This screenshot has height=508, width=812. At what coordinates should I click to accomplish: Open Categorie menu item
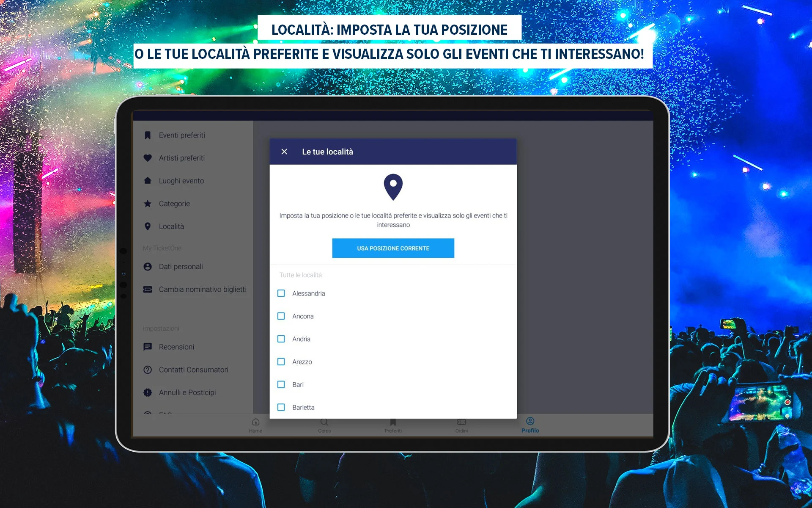coord(193,204)
